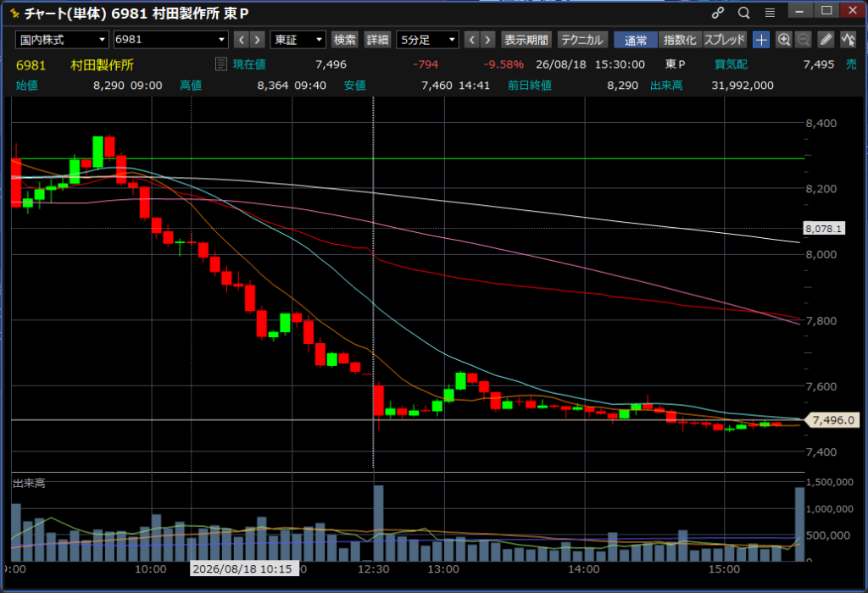
Task: Click the memo note icon beside 現在値
Action: (x=221, y=64)
